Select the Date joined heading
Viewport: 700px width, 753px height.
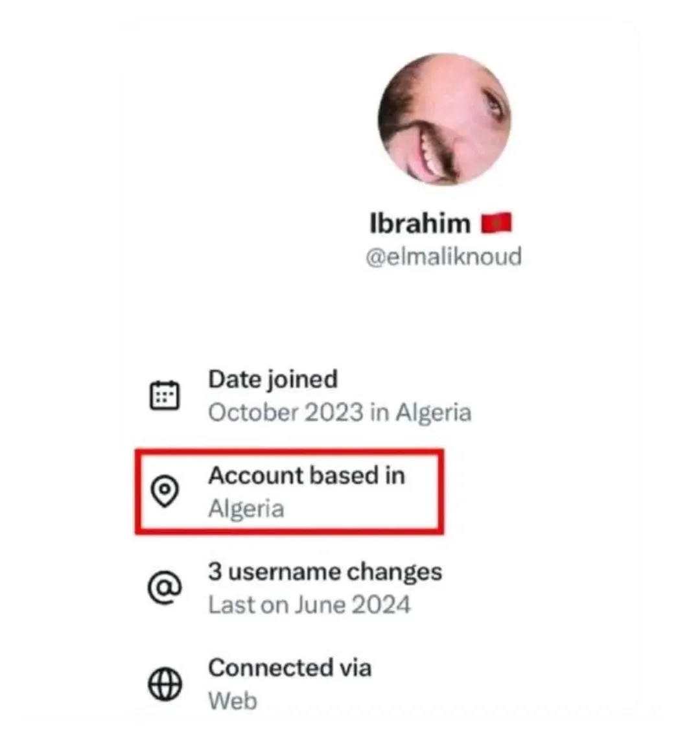[273, 379]
